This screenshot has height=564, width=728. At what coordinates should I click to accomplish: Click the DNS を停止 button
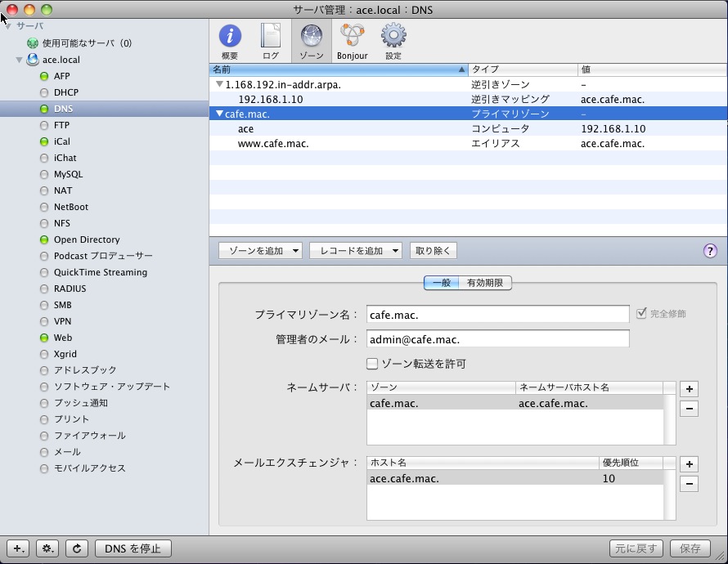point(133,548)
